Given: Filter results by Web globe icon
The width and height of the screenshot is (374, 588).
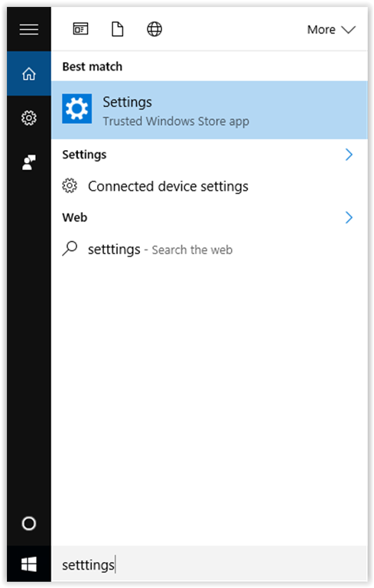Looking at the screenshot, I should point(154,29).
